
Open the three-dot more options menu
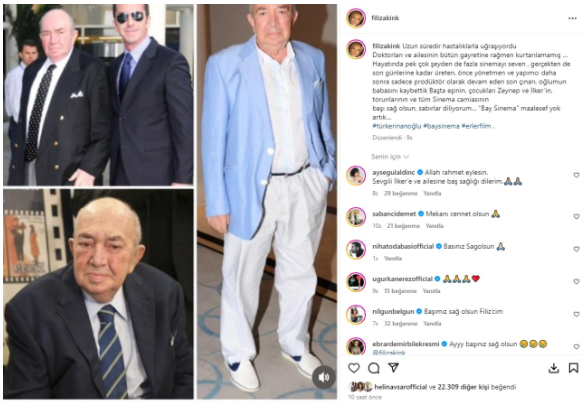pos(572,18)
